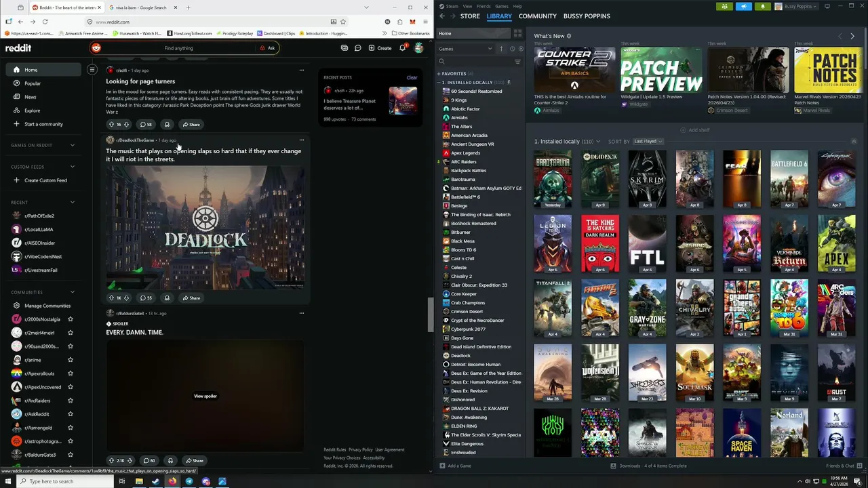Collapse Custom Feeds section
868x488 pixels.
coord(73,167)
